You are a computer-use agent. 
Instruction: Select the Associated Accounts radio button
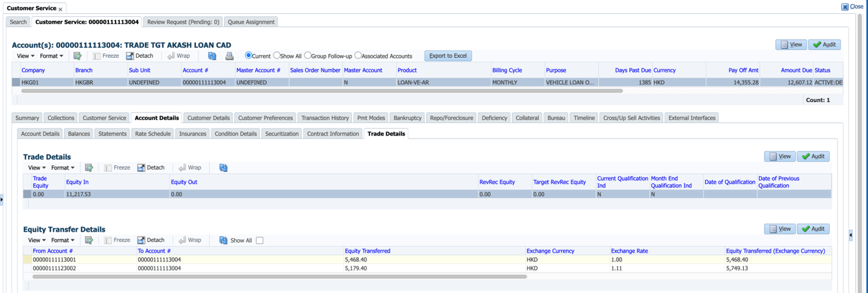[358, 55]
